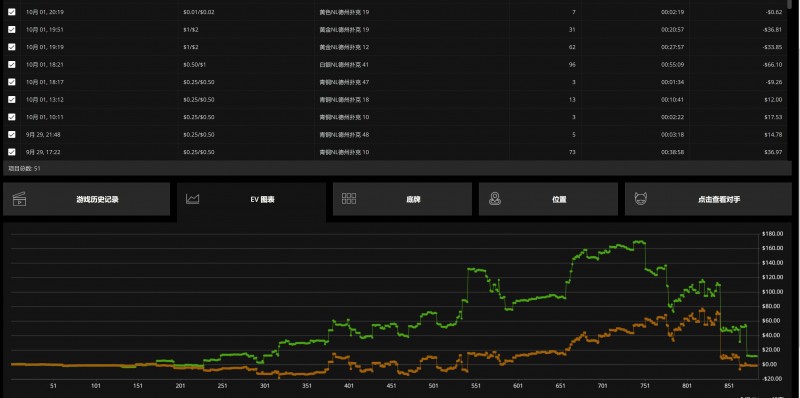This screenshot has width=800, height=398.
Task: Click the duration cell 00:55:09
Action: (x=672, y=64)
